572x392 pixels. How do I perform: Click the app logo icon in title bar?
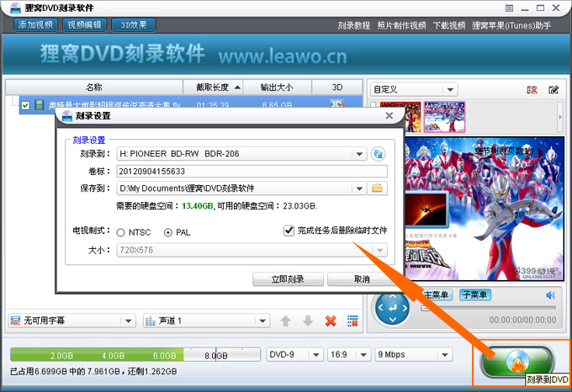[15, 8]
